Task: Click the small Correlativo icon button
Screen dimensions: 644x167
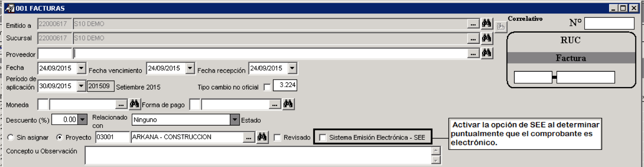Action: pos(501,27)
